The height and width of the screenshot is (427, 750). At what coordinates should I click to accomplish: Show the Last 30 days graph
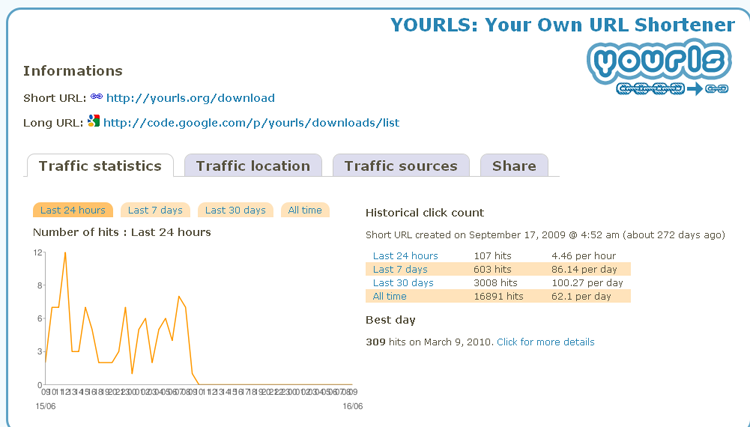coord(236,210)
